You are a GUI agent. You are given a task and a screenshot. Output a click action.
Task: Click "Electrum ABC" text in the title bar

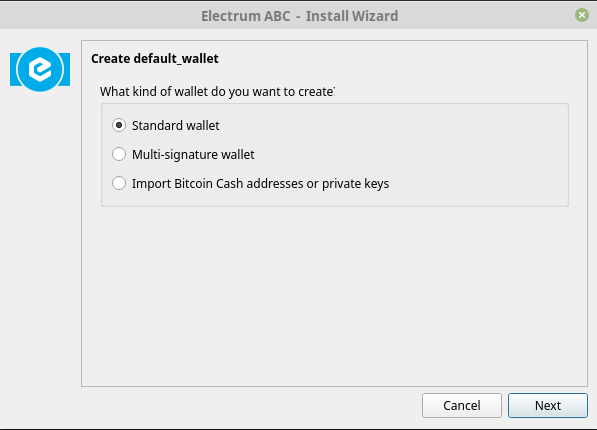pos(246,16)
